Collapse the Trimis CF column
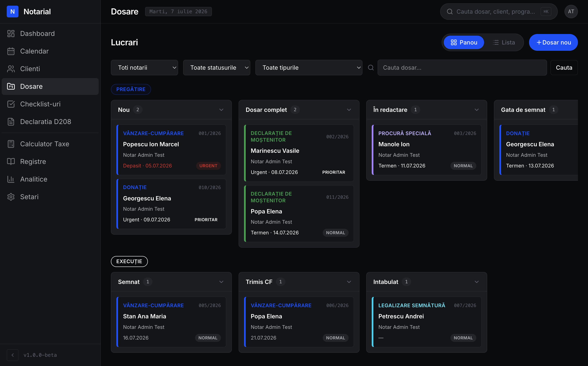The width and height of the screenshot is (588, 366). [x=349, y=282]
